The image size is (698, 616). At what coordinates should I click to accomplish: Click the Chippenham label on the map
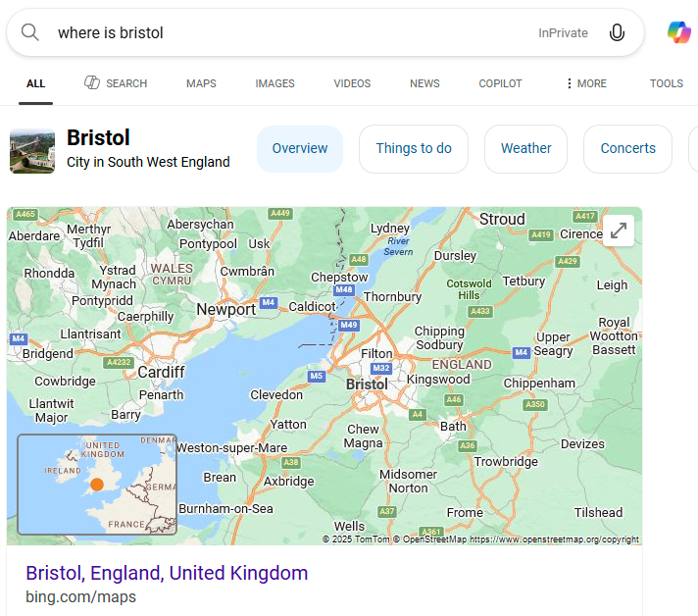(x=539, y=384)
